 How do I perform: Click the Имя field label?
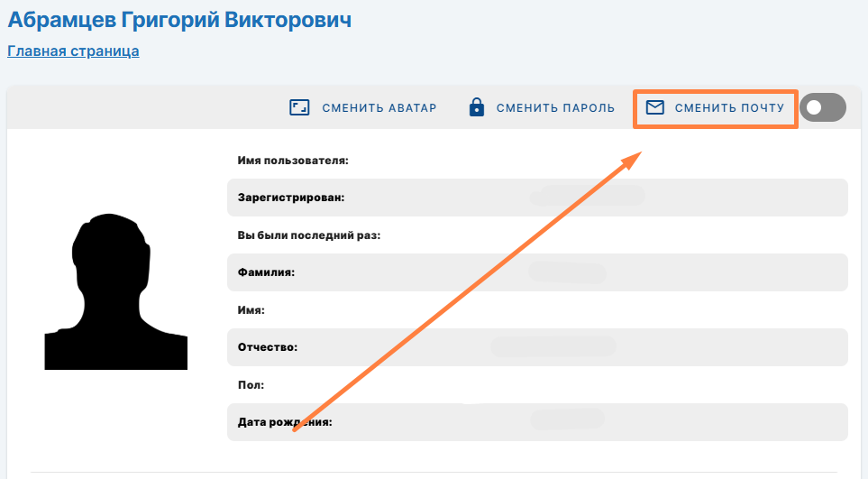251,309
